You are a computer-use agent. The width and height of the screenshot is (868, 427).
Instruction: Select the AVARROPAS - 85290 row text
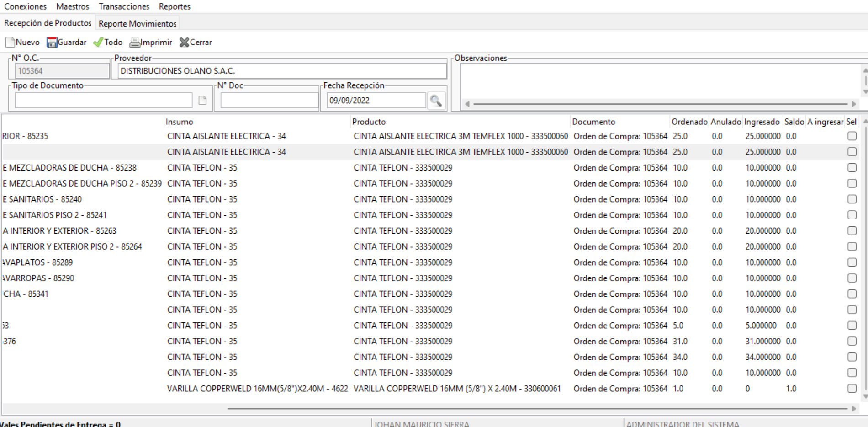pyautogui.click(x=38, y=278)
